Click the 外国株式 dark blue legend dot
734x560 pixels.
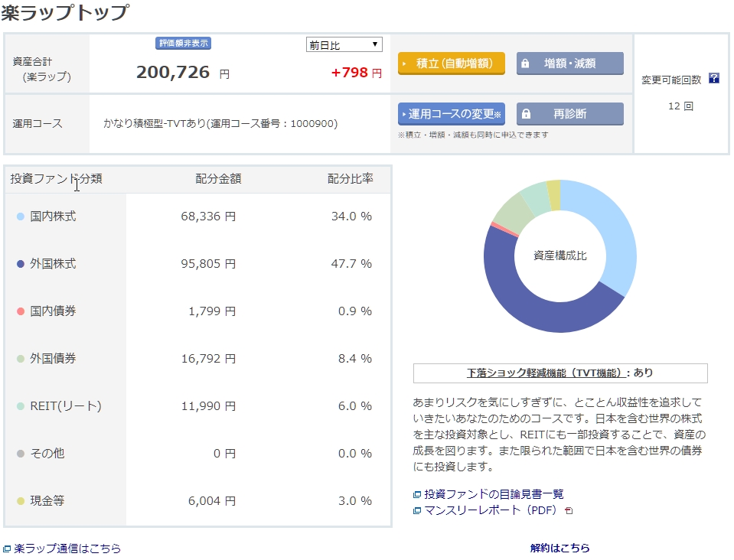[21, 264]
